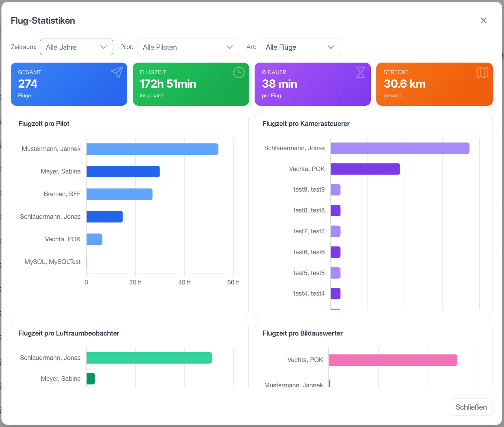This screenshot has width=504, height=427.
Task: Click the purple Vechta, POK Kamerasteuerer bar
Action: point(365,169)
